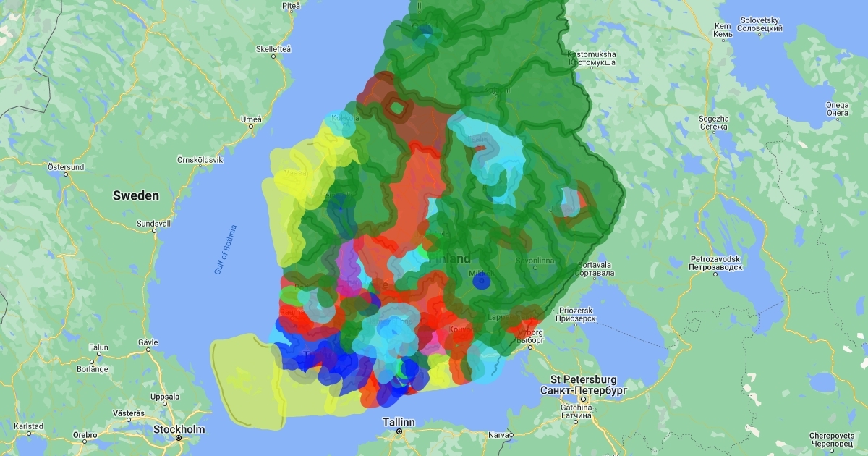Select the Skellefteå town label

[x=273, y=49]
